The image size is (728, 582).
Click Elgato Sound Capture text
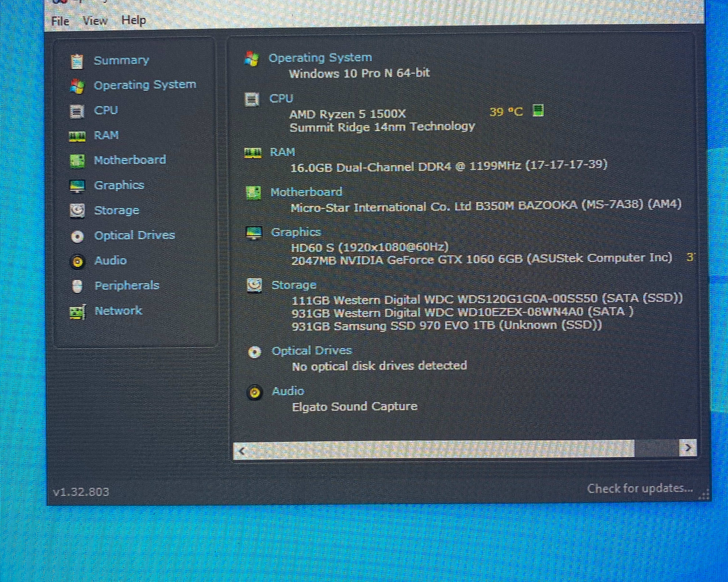pos(355,406)
